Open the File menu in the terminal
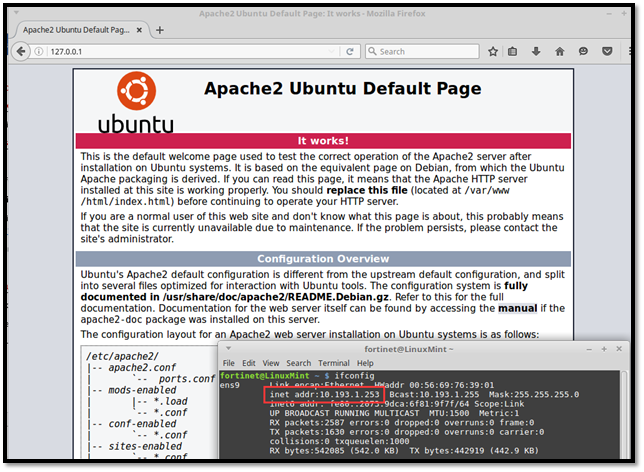The height and width of the screenshot is (472, 644). point(229,363)
